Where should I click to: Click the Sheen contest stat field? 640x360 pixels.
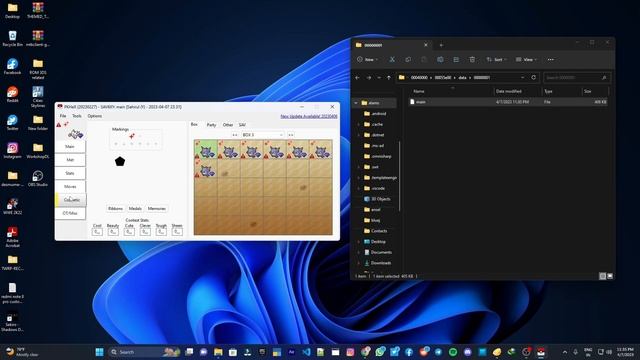click(x=177, y=232)
